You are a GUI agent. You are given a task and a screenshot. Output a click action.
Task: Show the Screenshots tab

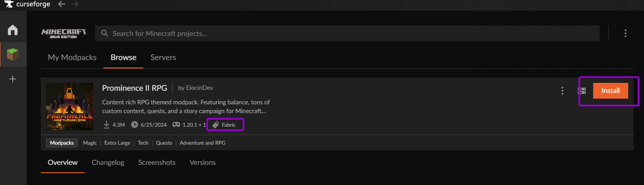pyautogui.click(x=157, y=162)
